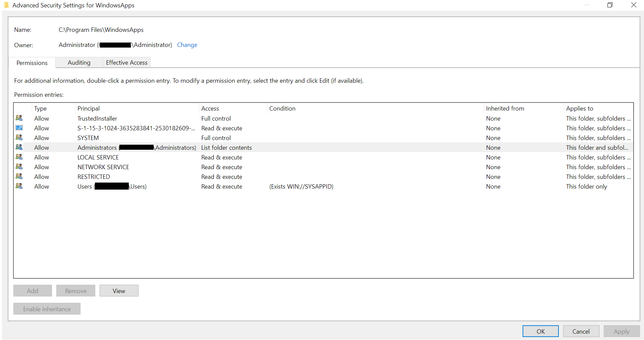Image resolution: width=644 pixels, height=340 pixels.
Task: Click Full control access for TrustedInstaller
Action: click(x=216, y=118)
